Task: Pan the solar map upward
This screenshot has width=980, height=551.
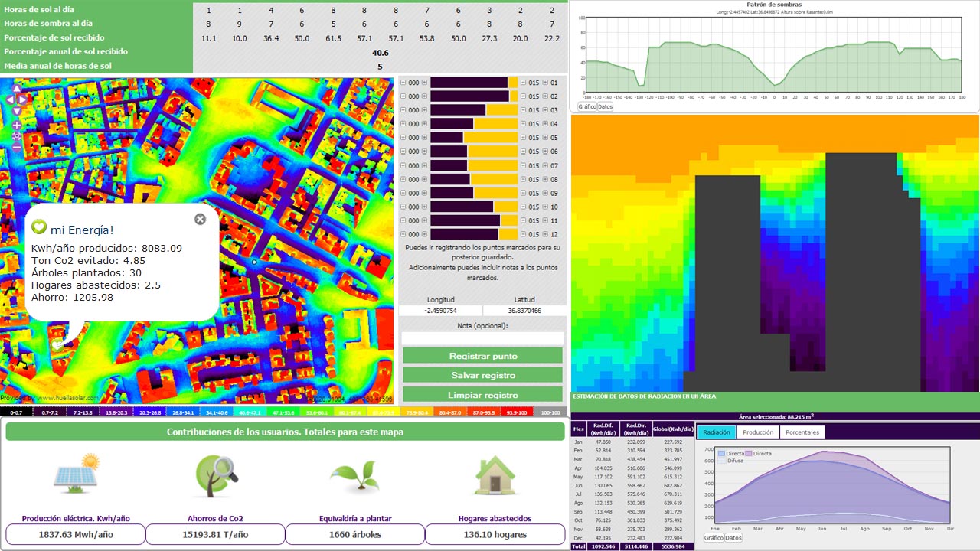Action: tap(17, 89)
